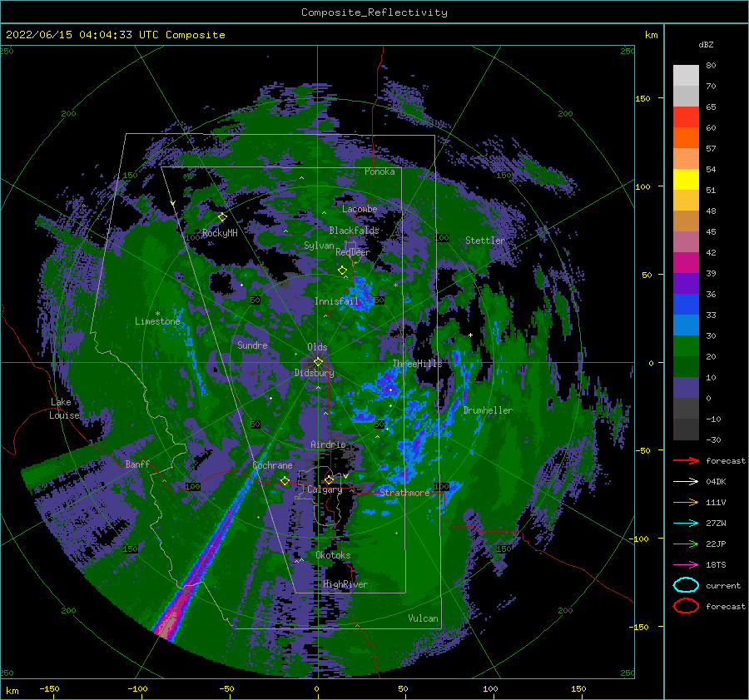Click the green 22JP arrow legend icon

point(686,544)
